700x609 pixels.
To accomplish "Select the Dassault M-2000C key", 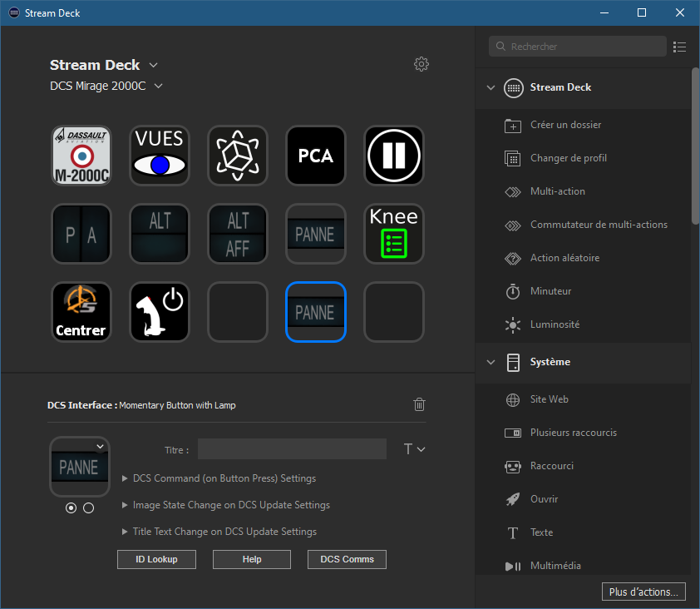I will [x=81, y=156].
